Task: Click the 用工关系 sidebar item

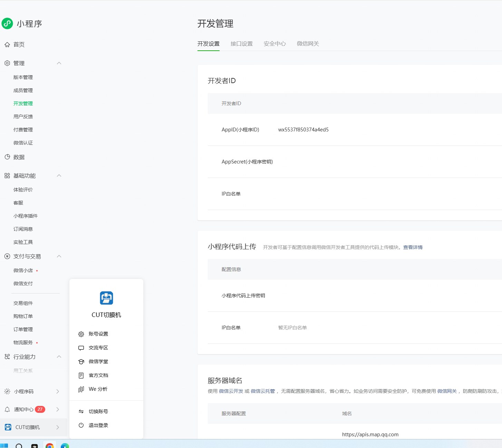Action: [x=23, y=371]
